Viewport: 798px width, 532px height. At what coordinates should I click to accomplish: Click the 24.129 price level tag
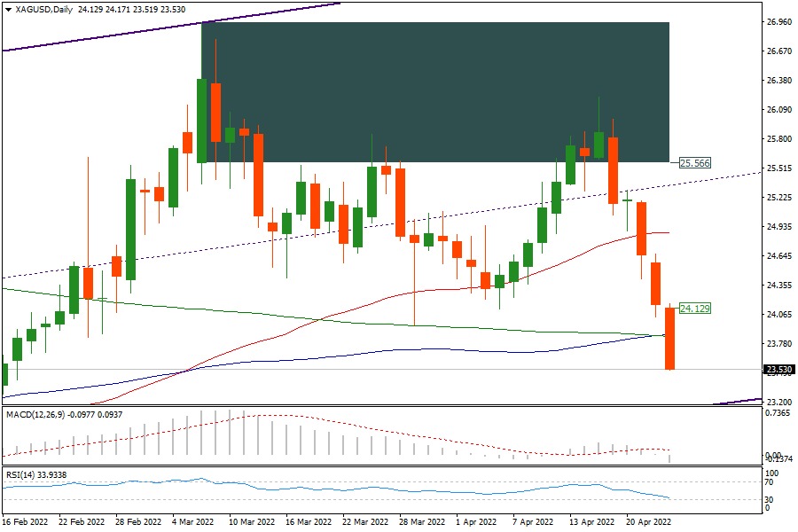pyautogui.click(x=694, y=309)
